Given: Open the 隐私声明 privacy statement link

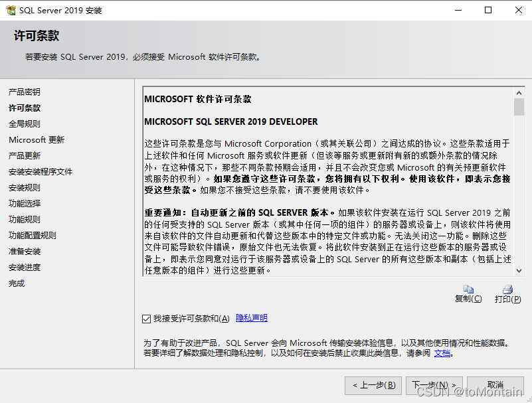Looking at the screenshot, I should (x=252, y=318).
